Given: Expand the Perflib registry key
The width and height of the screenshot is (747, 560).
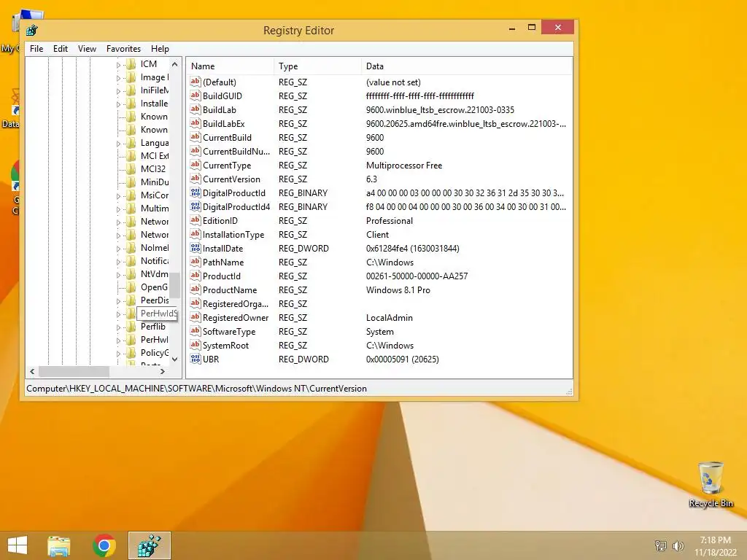Looking at the screenshot, I should coord(119,327).
